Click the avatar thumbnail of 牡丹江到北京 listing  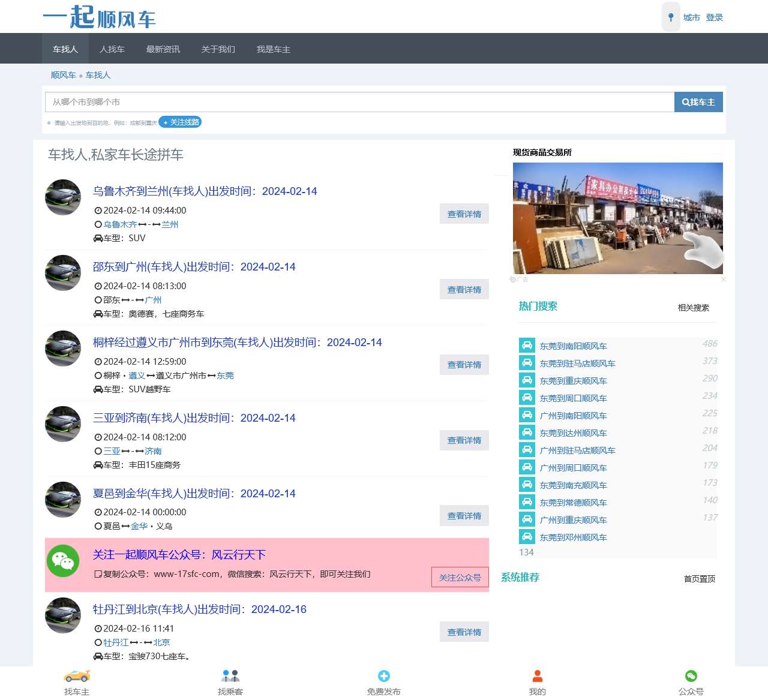[x=62, y=615]
